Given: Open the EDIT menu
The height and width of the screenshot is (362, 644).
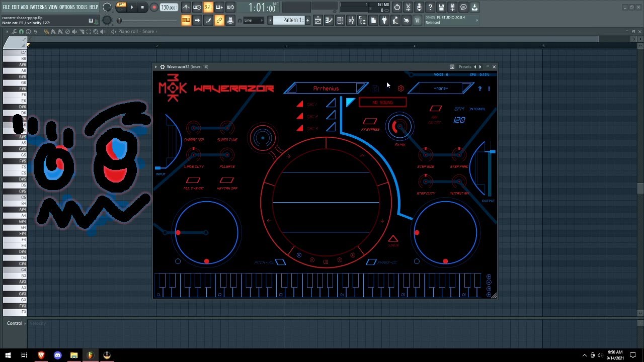Looking at the screenshot, I should point(16,7).
